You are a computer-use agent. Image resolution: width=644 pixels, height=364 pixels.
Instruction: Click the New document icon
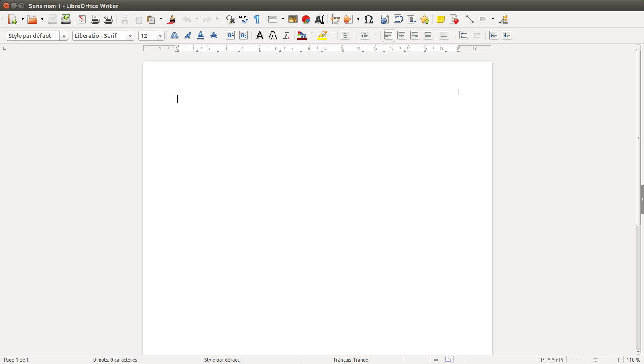[13, 19]
